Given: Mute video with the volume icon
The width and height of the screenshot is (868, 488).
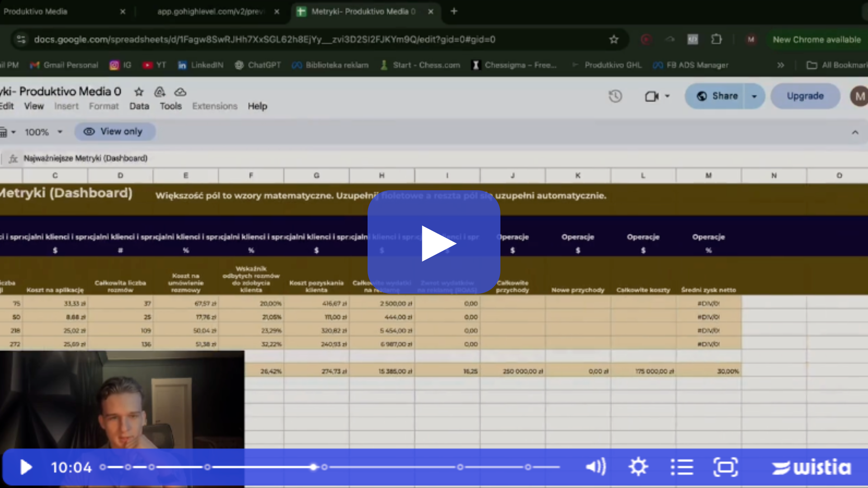Looking at the screenshot, I should pos(595,467).
